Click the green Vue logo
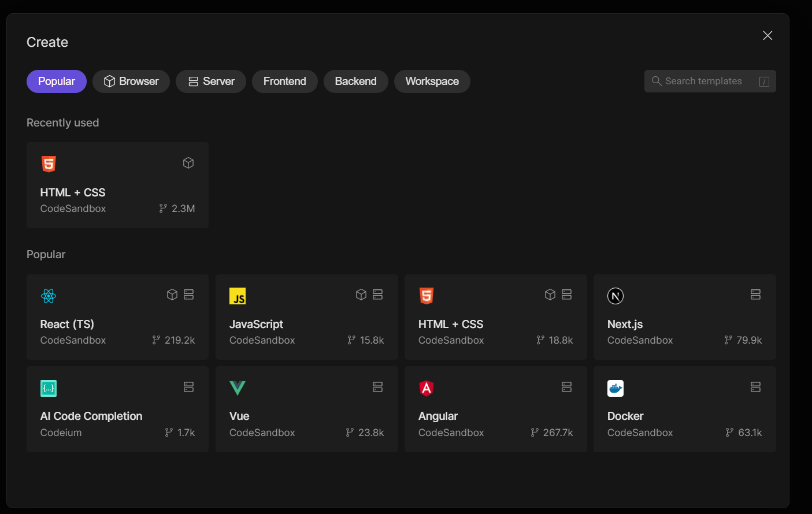 pos(238,388)
